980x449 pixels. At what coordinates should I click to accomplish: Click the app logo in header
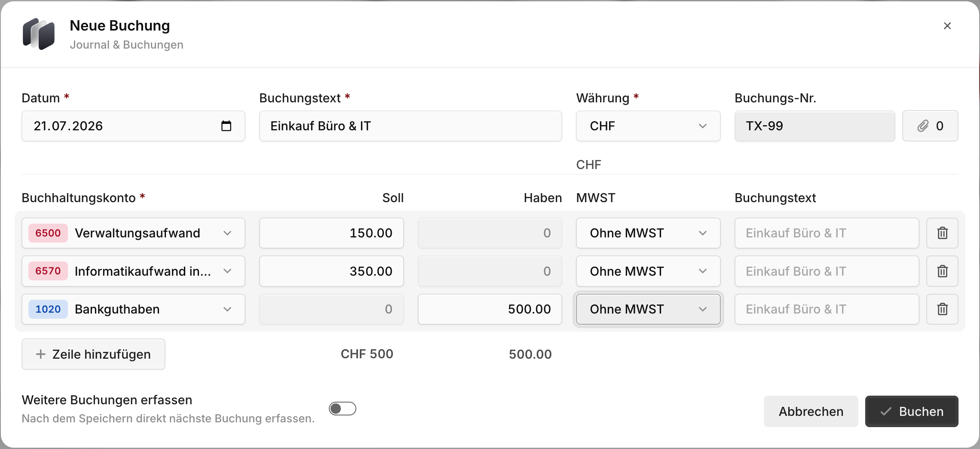39,34
